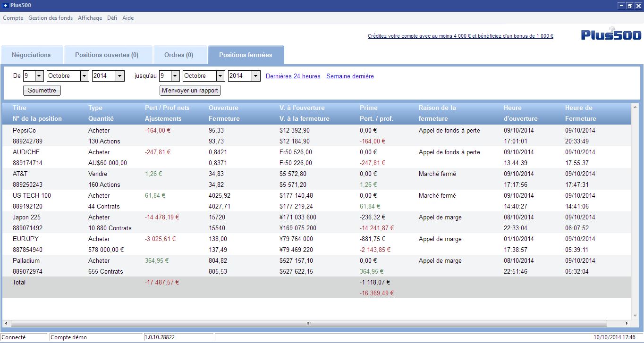
Task: Click the M'envoyer un rapport button
Action: (x=190, y=90)
